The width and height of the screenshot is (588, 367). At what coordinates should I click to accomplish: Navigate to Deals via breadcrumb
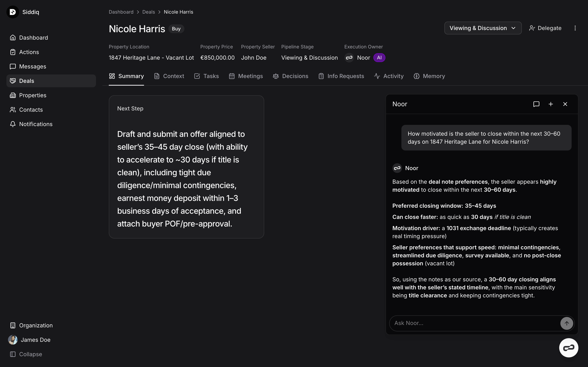pyautogui.click(x=148, y=12)
